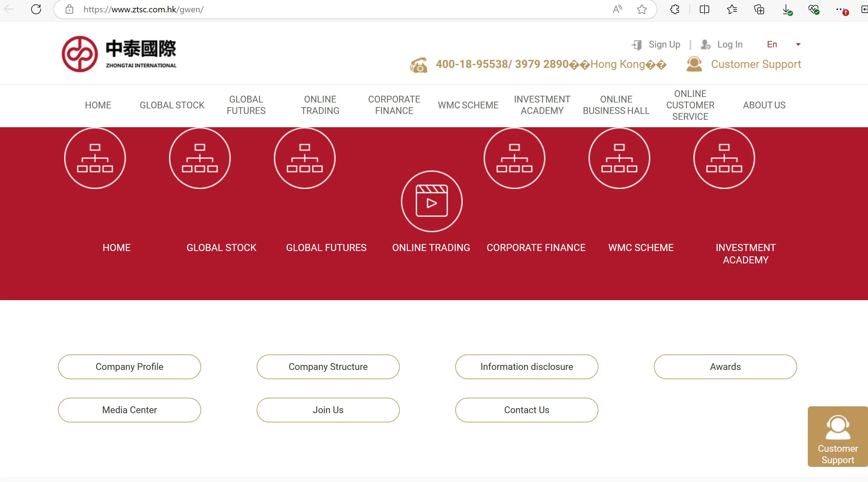This screenshot has height=482, width=868.
Task: Open Media Center button
Action: tap(129, 410)
